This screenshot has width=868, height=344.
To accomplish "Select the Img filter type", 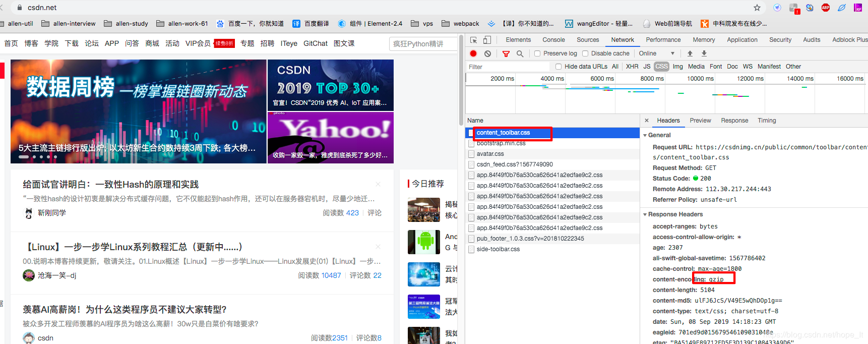I will 677,67.
